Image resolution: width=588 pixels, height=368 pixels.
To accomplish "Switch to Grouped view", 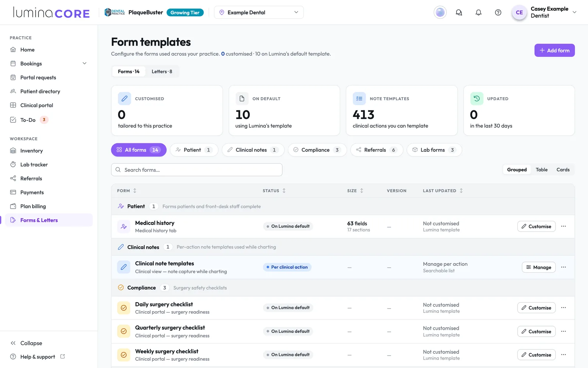I will pyautogui.click(x=517, y=170).
